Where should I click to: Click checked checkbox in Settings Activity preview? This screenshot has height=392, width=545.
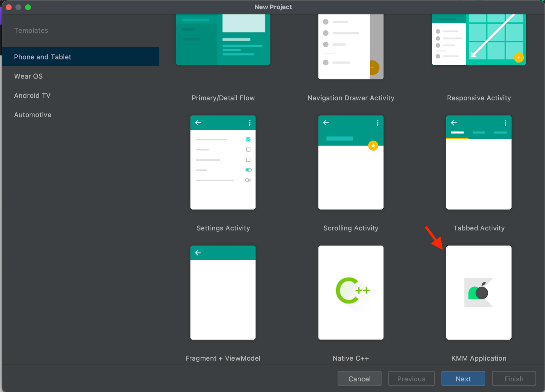(x=248, y=139)
